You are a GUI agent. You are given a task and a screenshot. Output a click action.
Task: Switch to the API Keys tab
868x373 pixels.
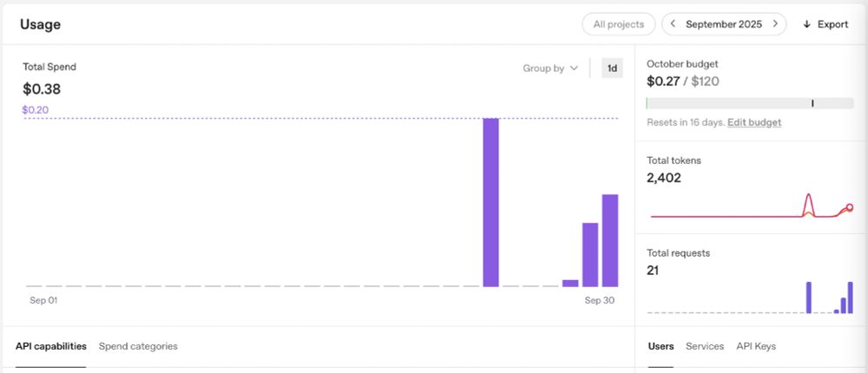(756, 346)
